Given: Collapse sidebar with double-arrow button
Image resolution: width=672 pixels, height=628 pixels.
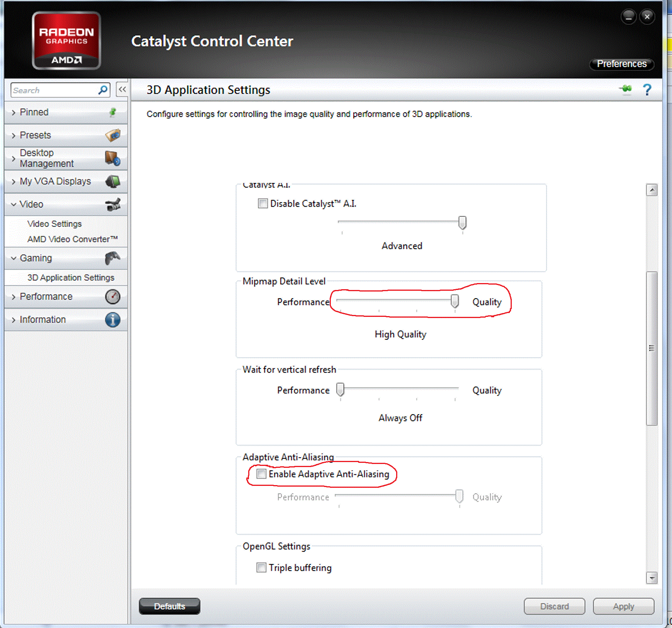Looking at the screenshot, I should click(122, 89).
